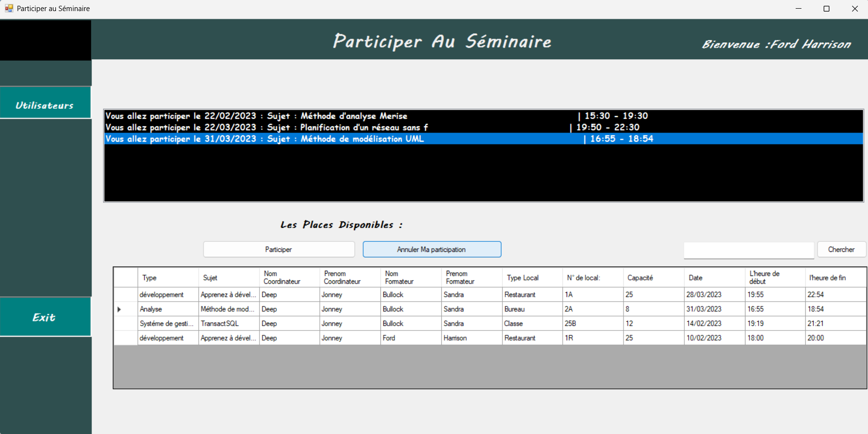Image resolution: width=868 pixels, height=434 pixels.
Task: Click Annuler Ma participation button
Action: pyautogui.click(x=432, y=250)
